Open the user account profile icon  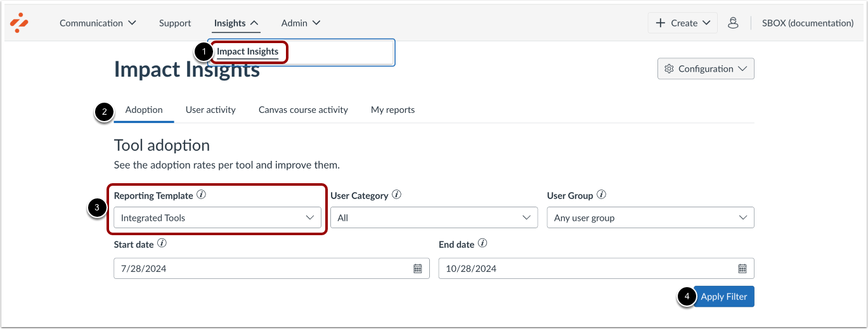[x=733, y=23]
